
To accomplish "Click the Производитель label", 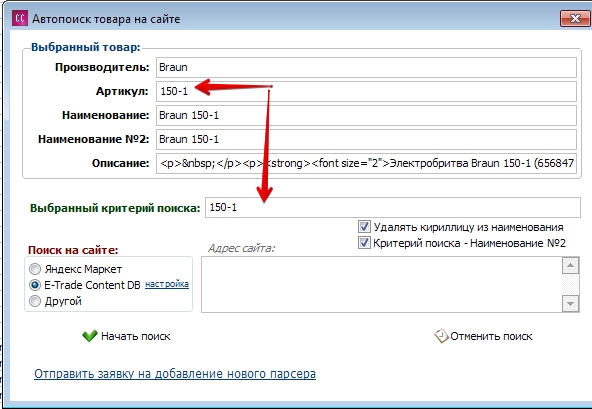I will [x=102, y=67].
